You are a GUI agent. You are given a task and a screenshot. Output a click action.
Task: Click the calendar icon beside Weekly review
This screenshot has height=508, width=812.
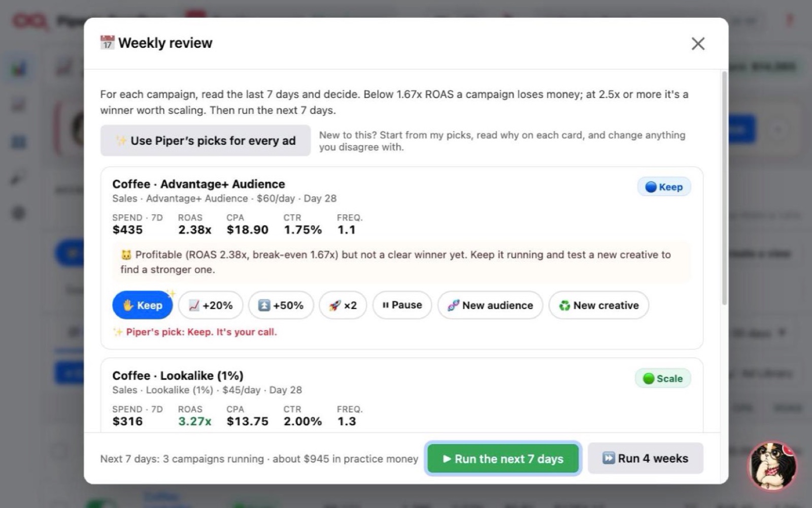(x=107, y=43)
